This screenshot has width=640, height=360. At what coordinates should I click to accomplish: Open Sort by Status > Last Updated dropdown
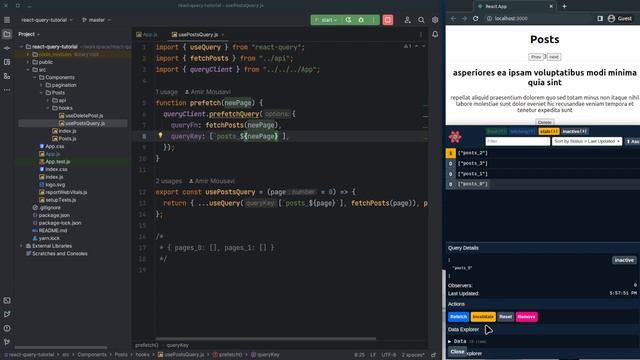pyautogui.click(x=587, y=141)
